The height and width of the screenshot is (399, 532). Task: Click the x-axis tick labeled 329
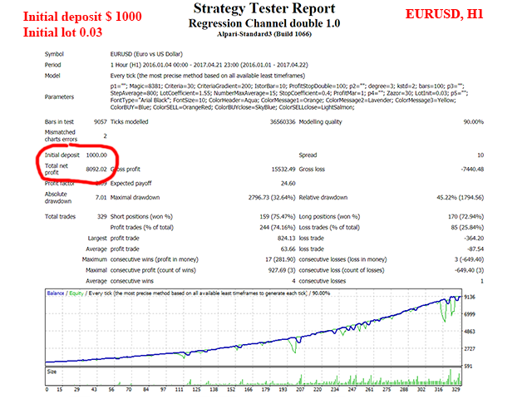pyautogui.click(x=456, y=389)
